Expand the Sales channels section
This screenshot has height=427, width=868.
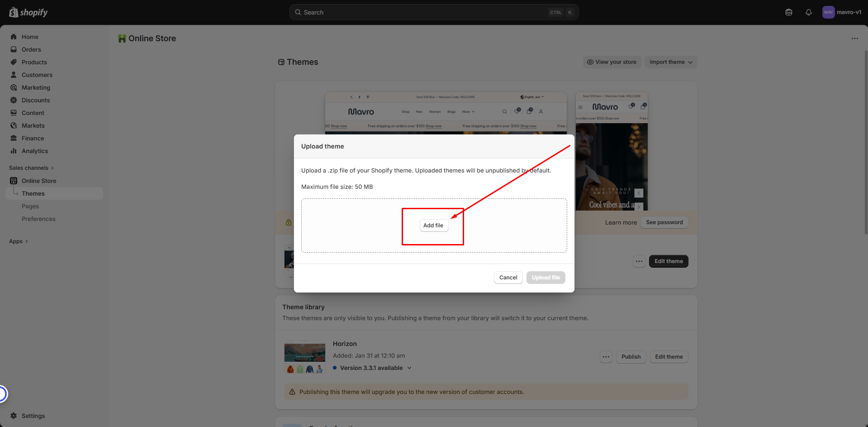tap(31, 168)
